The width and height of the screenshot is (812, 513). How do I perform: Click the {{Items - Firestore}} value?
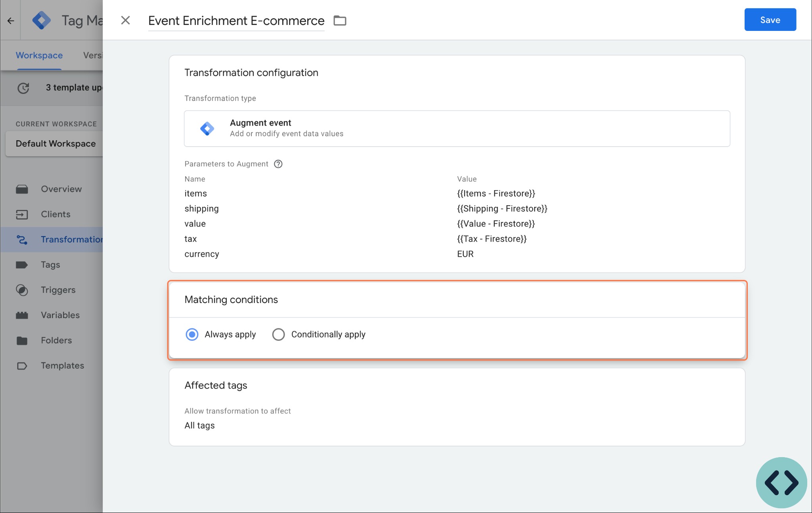point(496,193)
